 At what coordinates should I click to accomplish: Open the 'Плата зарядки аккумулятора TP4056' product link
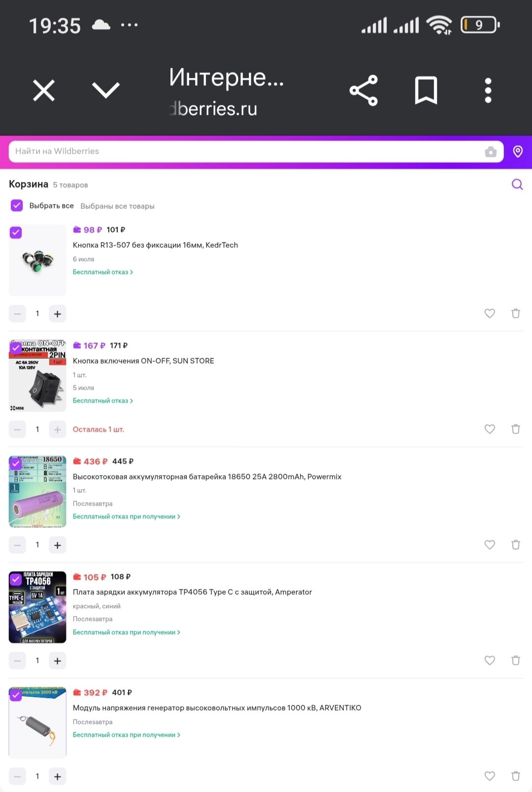point(192,592)
